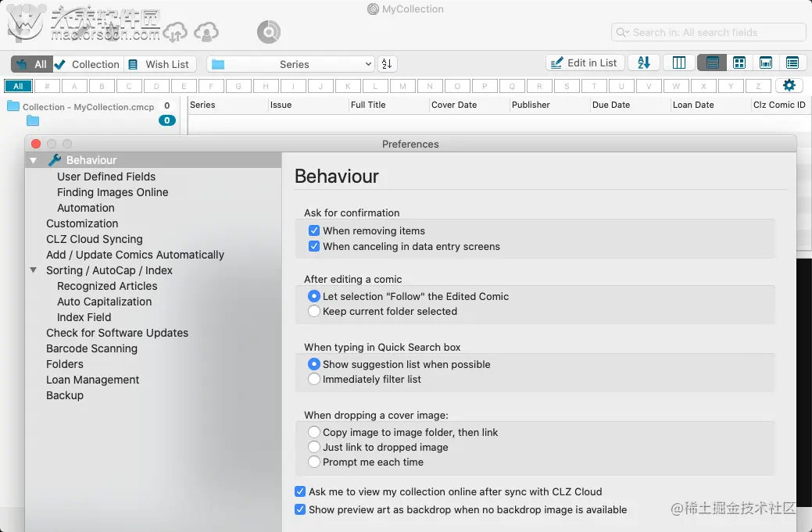Click the Behaviour wrench icon

[x=55, y=160]
